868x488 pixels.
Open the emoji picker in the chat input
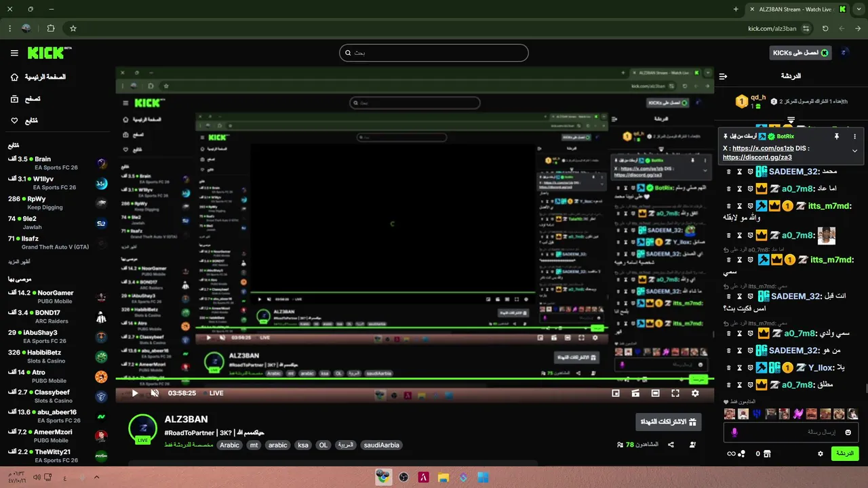(848, 432)
